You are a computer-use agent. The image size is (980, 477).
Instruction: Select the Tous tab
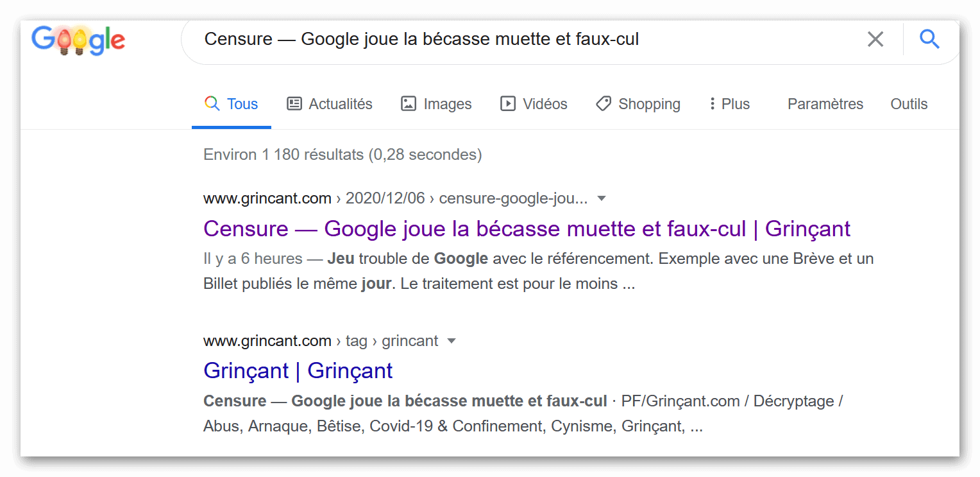tap(231, 104)
